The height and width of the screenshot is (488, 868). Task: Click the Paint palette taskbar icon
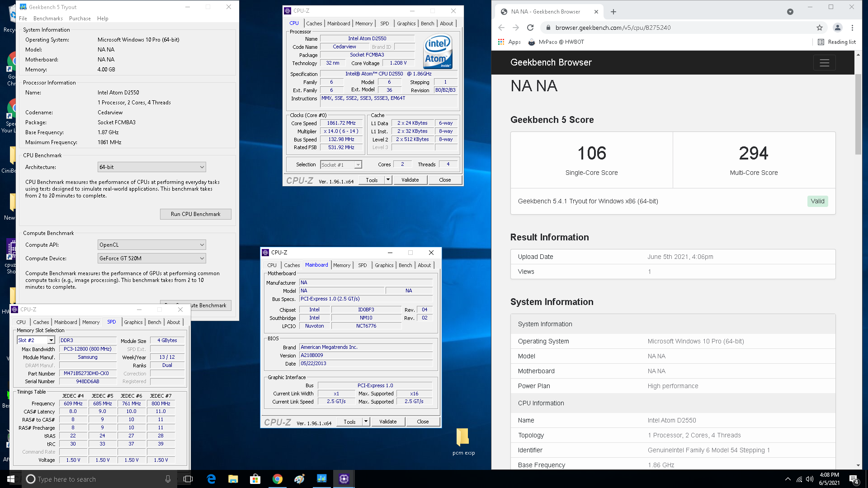[x=300, y=479]
